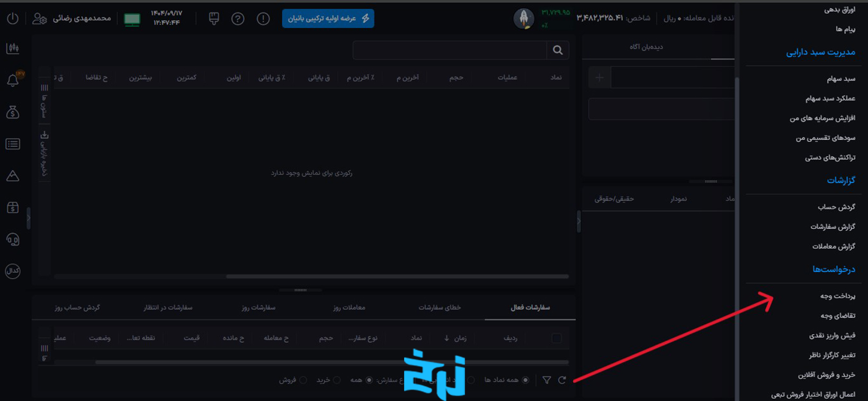Open orders table columns icon at left

pyautogui.click(x=44, y=348)
